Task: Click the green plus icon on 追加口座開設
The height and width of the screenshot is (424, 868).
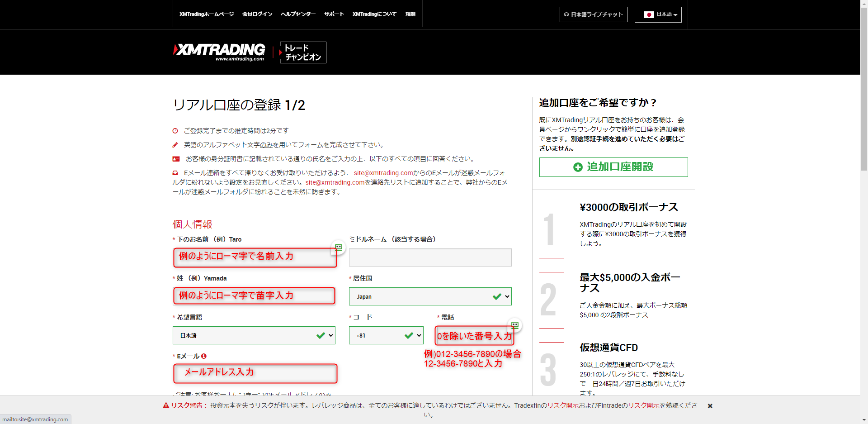Action: pos(577,167)
